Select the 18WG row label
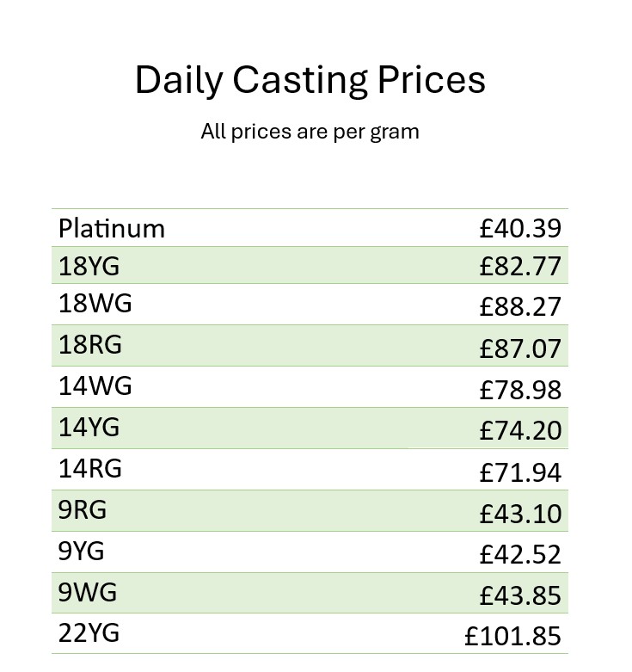 pos(95,304)
